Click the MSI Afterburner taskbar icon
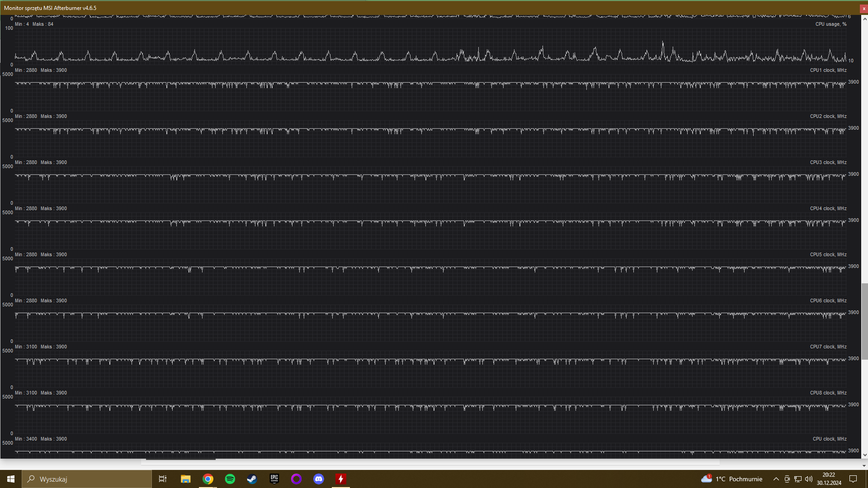The height and width of the screenshot is (488, 868). 340,479
